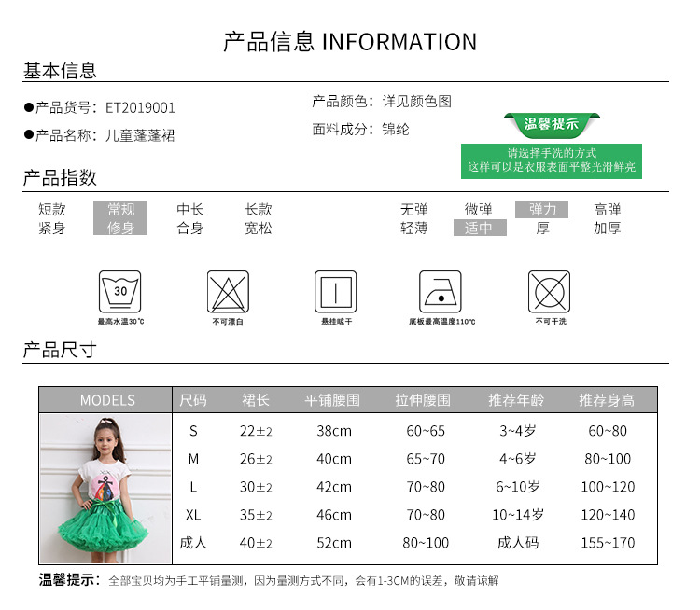The width and height of the screenshot is (700, 610).
Task: Click the 22±2 skirt length value
Action: [256, 431]
